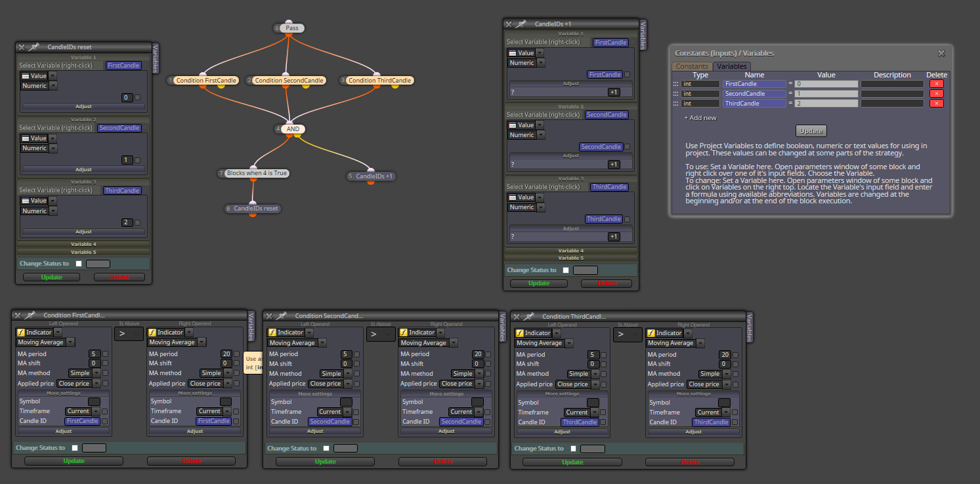The width and height of the screenshot is (980, 484).
Task: Expand the Variable 4 section in CandleIDs reset
Action: point(83,244)
